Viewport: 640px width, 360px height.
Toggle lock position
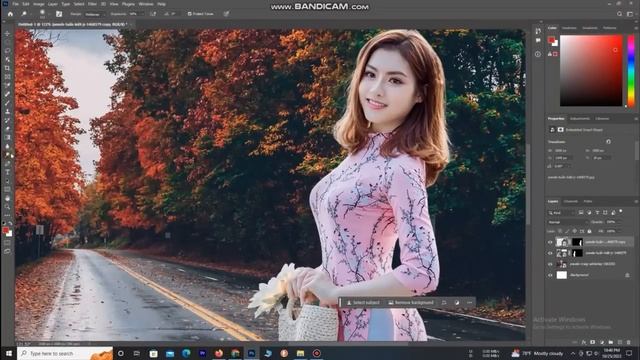pos(574,231)
